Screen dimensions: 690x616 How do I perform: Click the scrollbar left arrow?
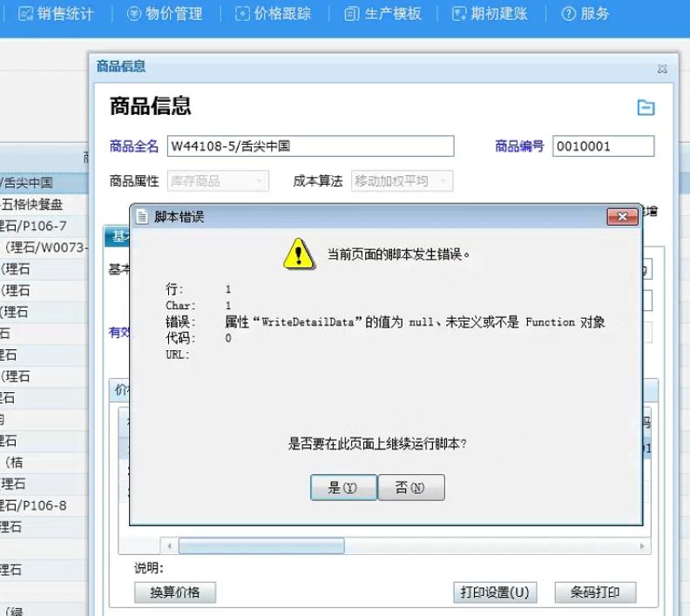coord(169,546)
